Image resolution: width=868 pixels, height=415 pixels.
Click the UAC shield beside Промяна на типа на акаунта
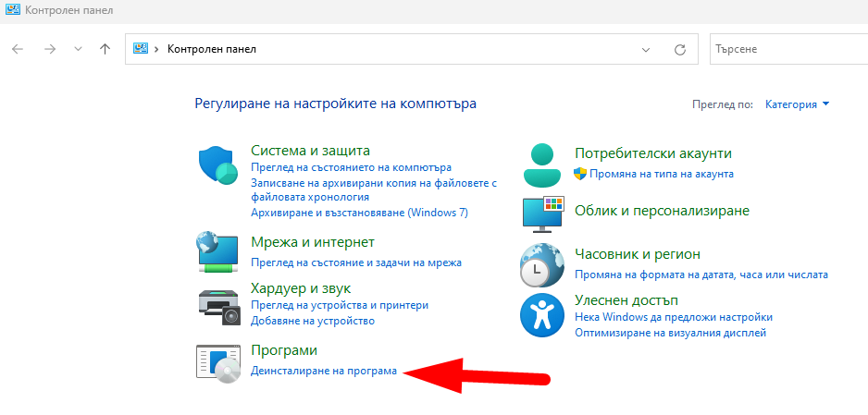(x=580, y=174)
